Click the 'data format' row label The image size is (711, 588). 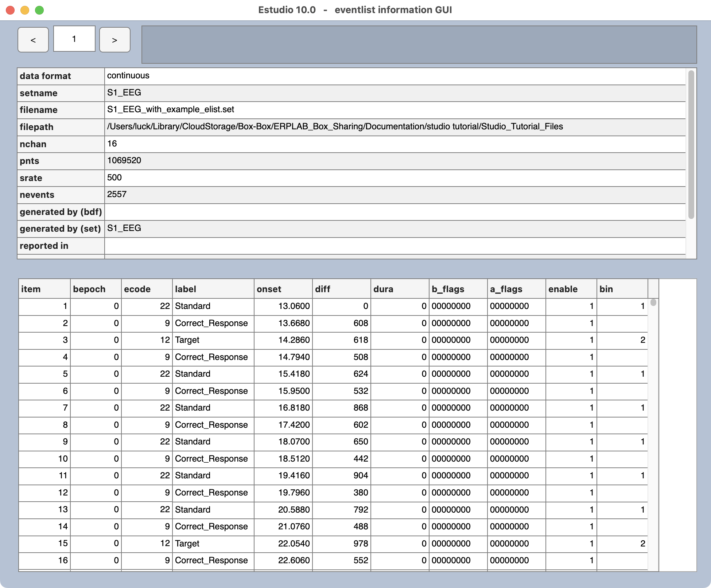pos(45,76)
